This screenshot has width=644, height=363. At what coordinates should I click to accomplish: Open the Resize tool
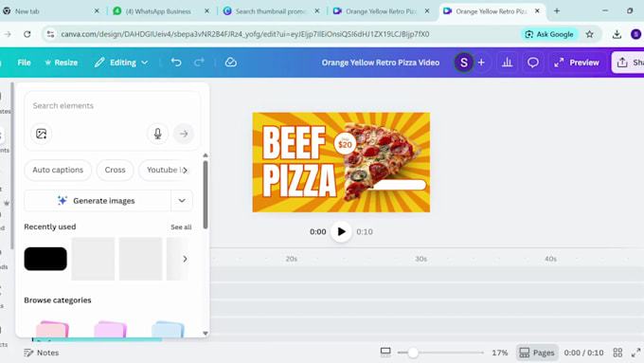(x=62, y=63)
